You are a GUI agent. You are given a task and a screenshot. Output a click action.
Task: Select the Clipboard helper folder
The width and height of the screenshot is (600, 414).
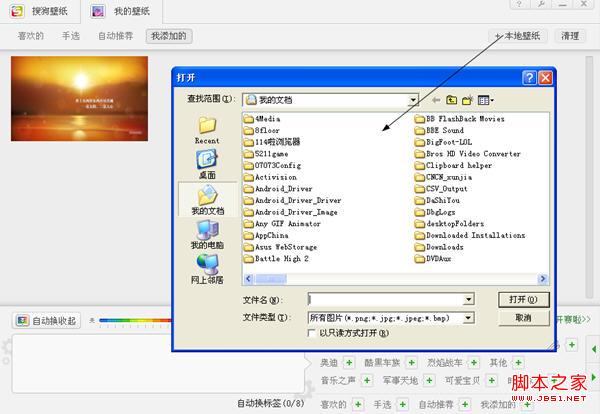[453, 165]
